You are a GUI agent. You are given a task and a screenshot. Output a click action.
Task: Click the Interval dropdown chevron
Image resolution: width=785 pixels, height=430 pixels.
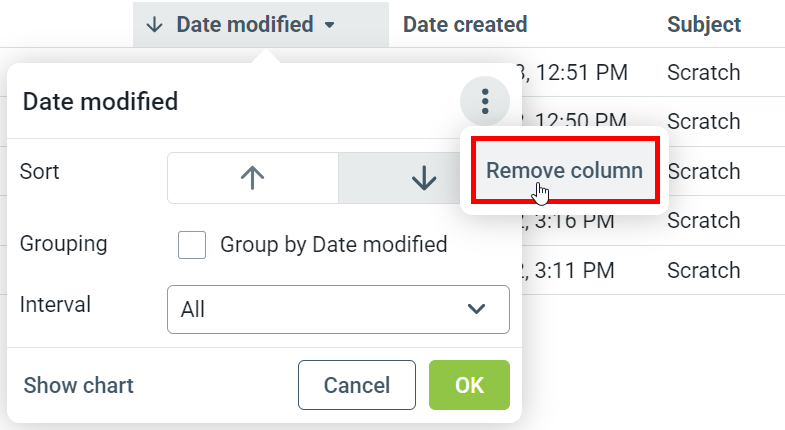477,309
